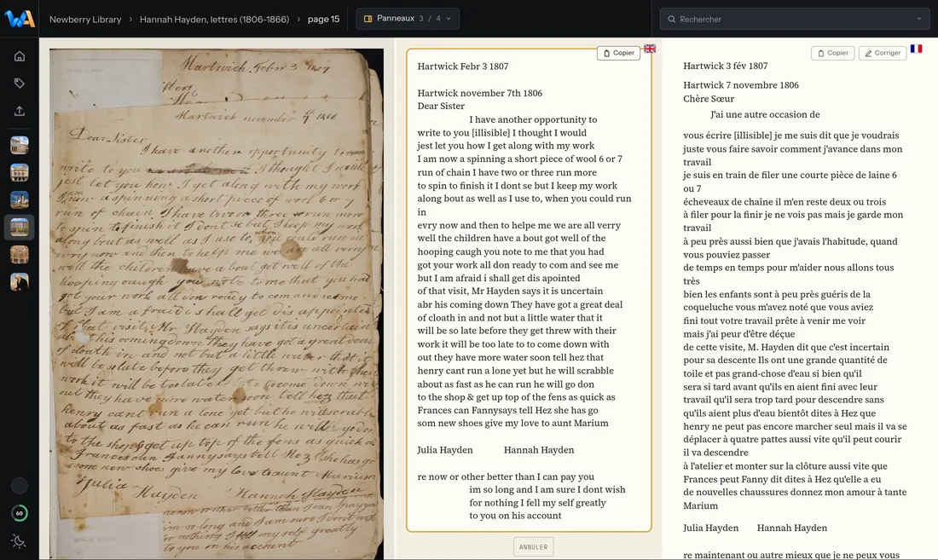Go to the Newberry Library breadcrumb

(85, 19)
